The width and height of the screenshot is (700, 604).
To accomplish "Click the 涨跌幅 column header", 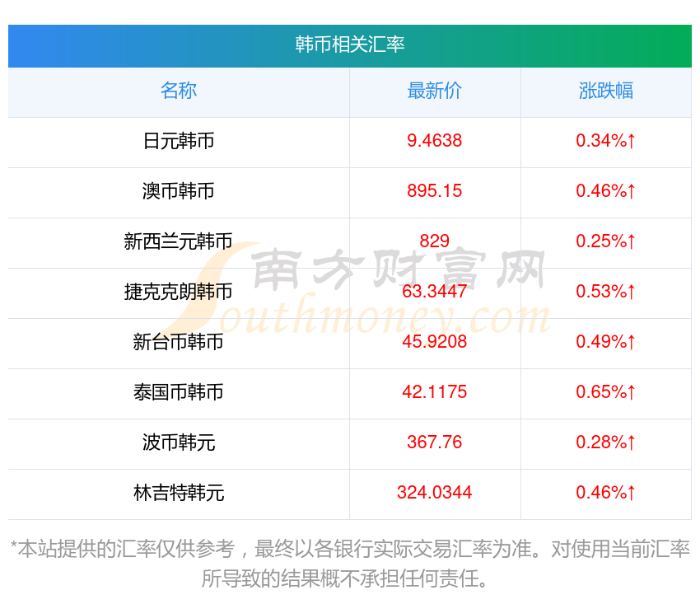I will [x=606, y=91].
